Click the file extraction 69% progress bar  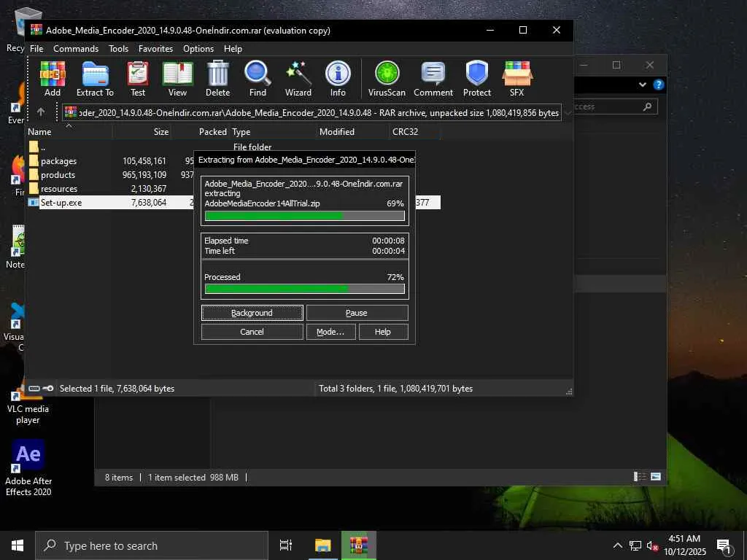coord(304,216)
